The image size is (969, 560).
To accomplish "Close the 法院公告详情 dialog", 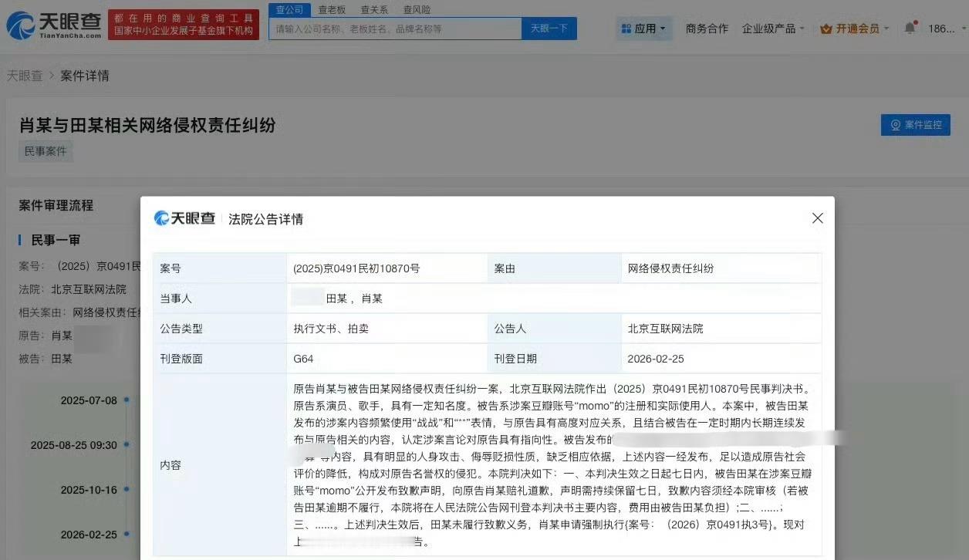I will tap(818, 218).
